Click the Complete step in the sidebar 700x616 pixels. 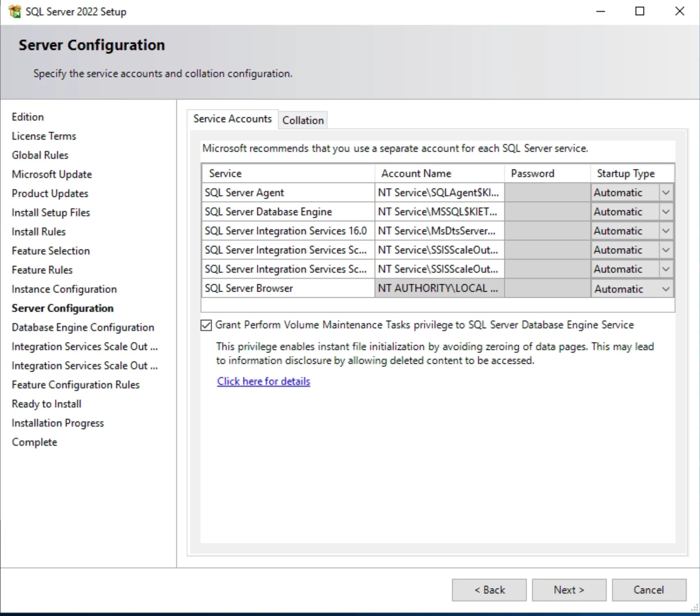(x=34, y=442)
